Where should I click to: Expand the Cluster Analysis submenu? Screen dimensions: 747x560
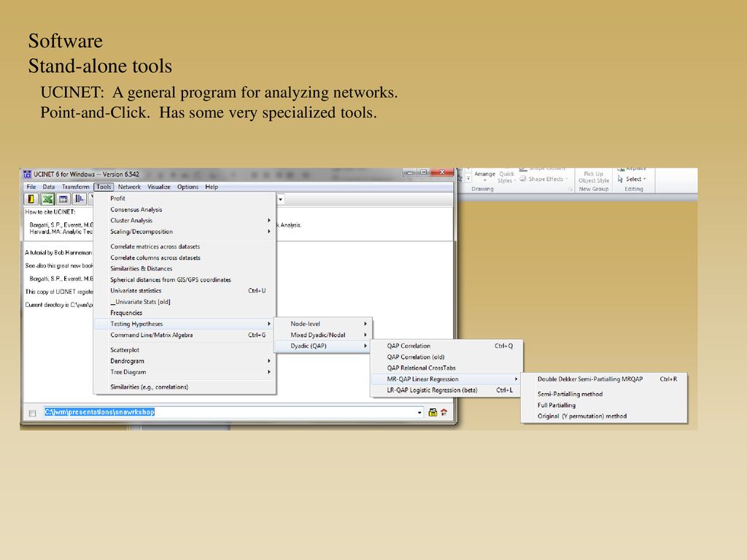268,220
